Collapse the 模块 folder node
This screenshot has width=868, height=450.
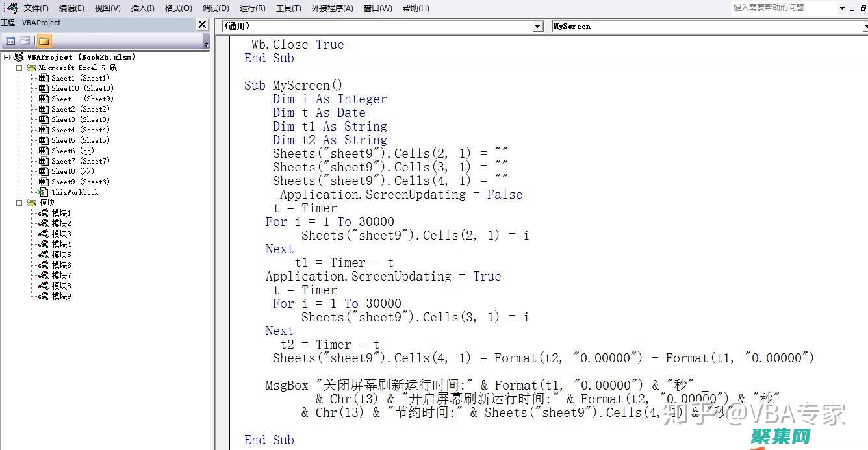click(x=19, y=202)
